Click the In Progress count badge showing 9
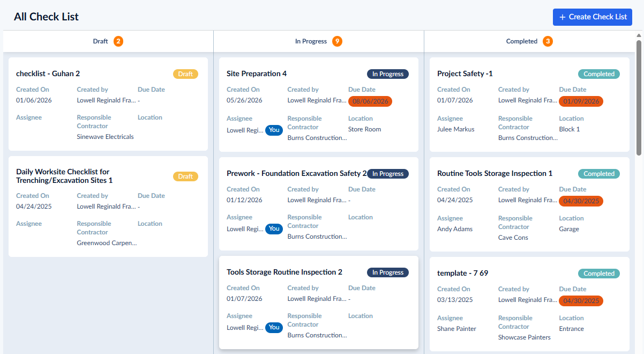The image size is (644, 354). (336, 41)
